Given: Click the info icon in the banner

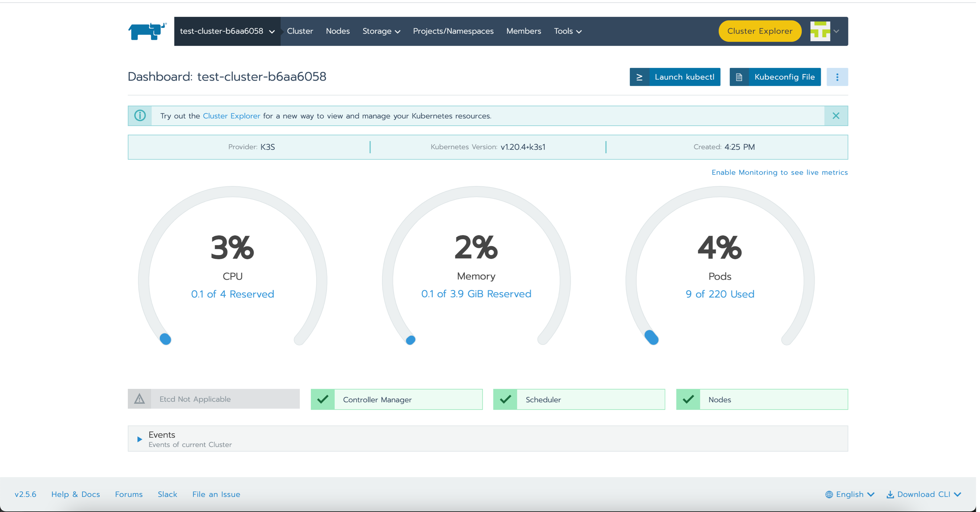Looking at the screenshot, I should (x=140, y=116).
